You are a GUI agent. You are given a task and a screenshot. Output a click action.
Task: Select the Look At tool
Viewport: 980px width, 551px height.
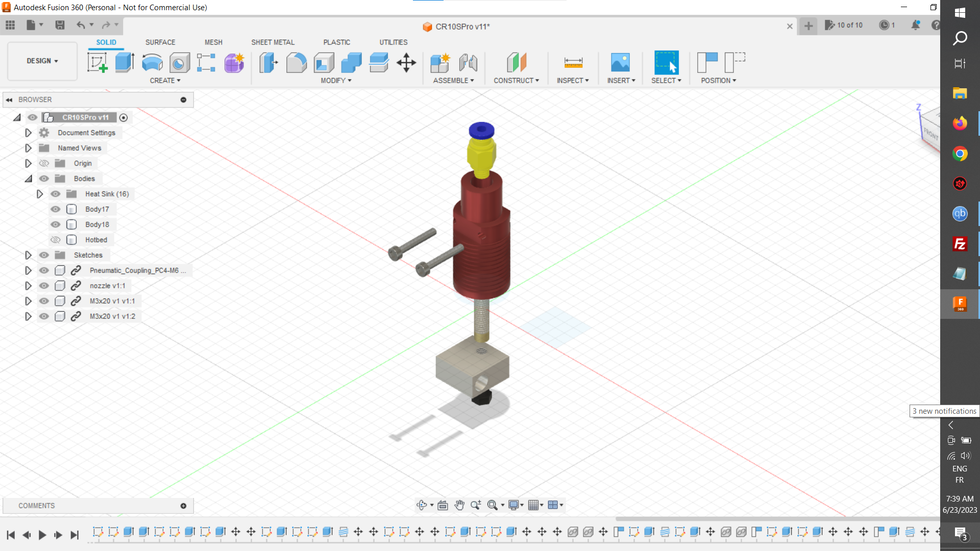click(443, 505)
